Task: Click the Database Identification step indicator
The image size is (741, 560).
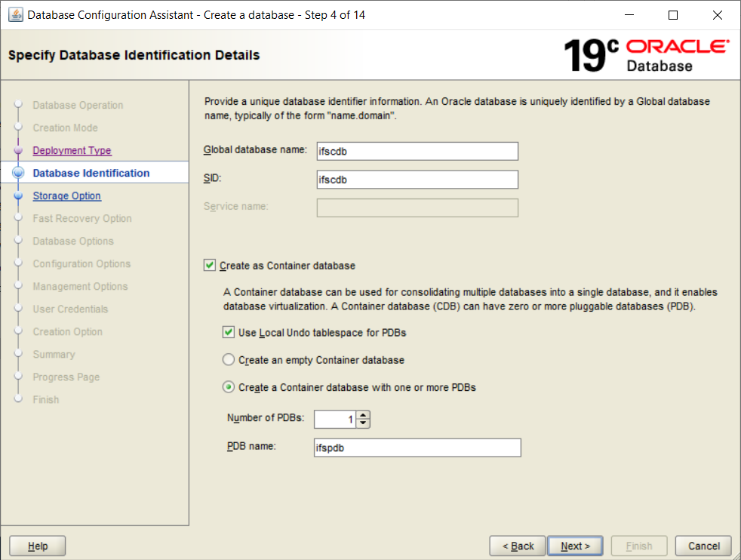Action: [19, 174]
